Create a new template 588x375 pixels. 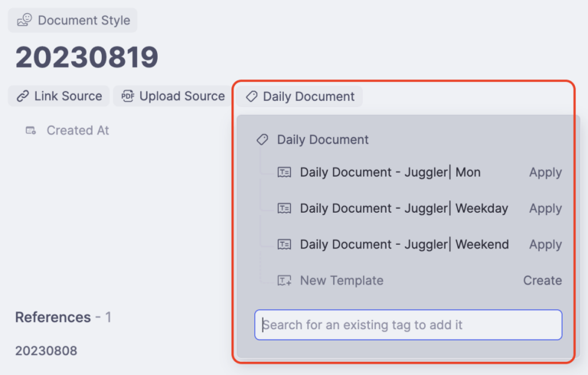coord(542,281)
